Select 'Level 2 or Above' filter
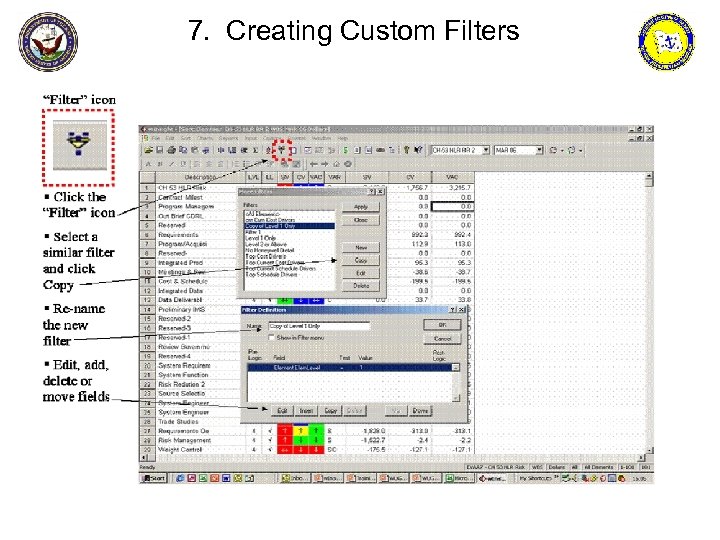Image resolution: width=720 pixels, height=540 pixels. click(x=266, y=244)
